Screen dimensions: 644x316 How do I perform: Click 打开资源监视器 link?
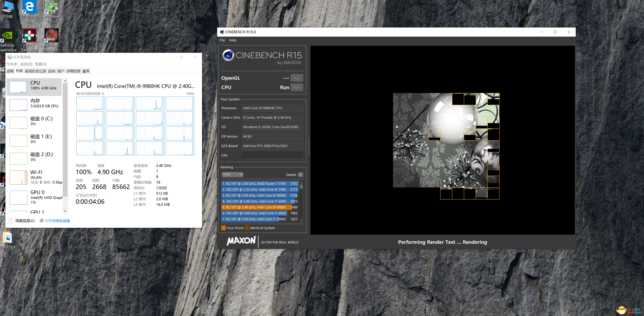pos(58,221)
